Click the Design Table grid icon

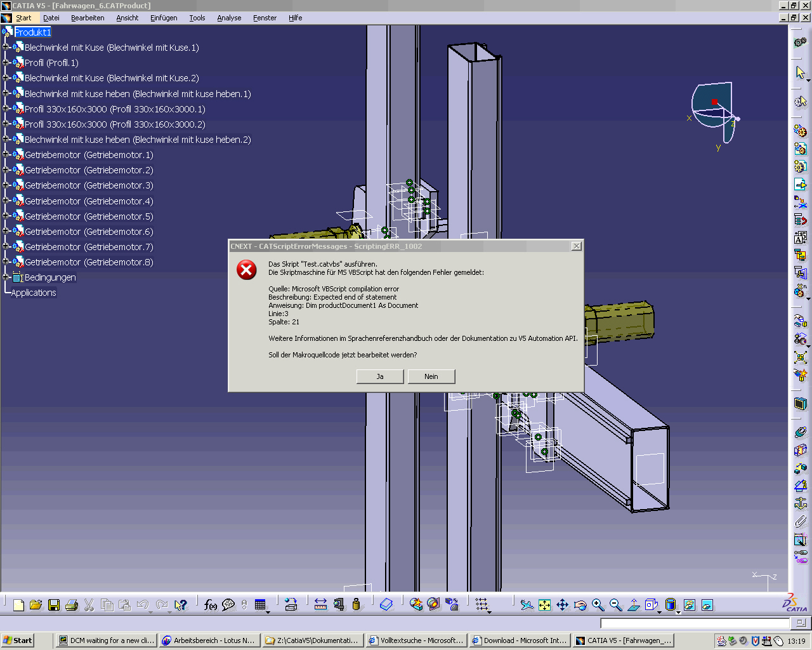click(260, 605)
